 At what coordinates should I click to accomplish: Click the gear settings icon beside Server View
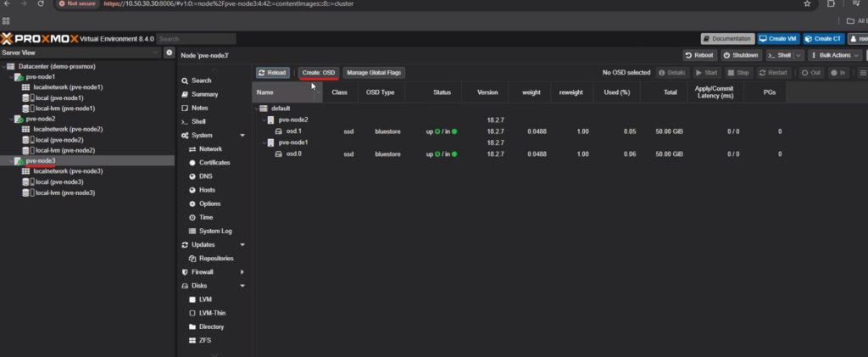point(169,53)
